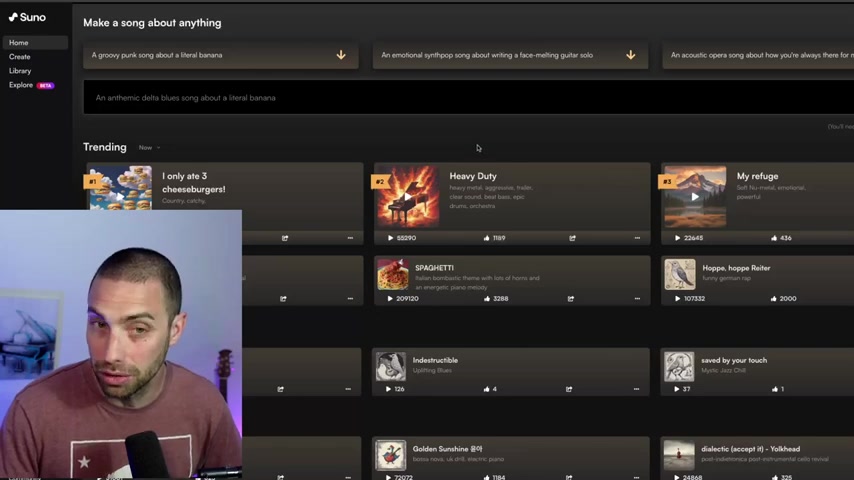Open the Trending Now time dropdown

[149, 148]
